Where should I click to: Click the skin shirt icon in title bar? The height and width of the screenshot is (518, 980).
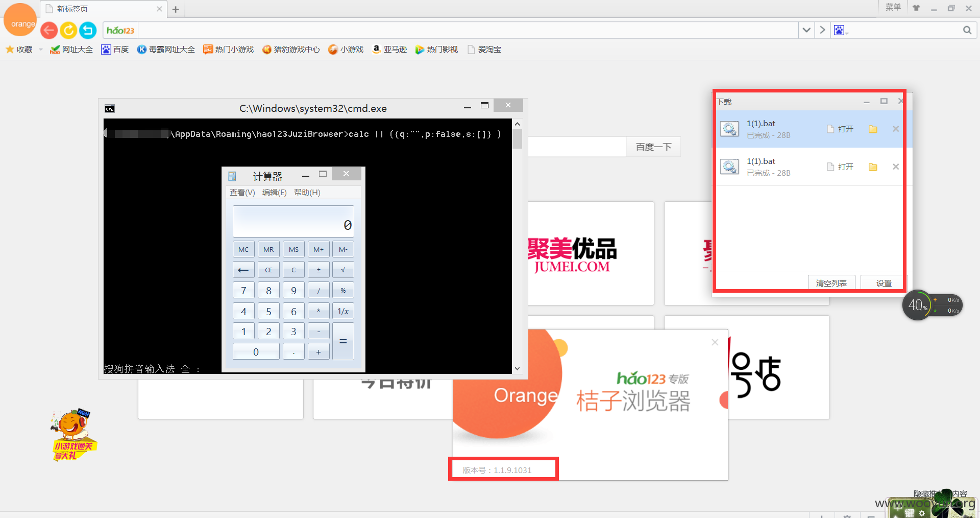click(x=916, y=8)
